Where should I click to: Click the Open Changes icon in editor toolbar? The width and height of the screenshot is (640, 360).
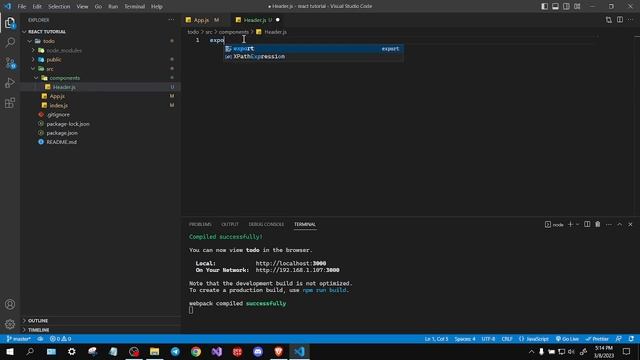point(609,20)
